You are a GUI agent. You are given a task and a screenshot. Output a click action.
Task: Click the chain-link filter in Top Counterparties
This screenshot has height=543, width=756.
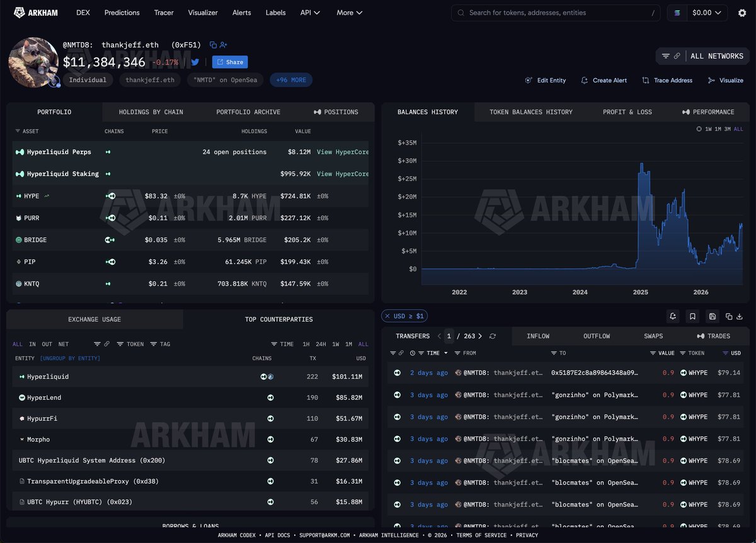point(106,344)
